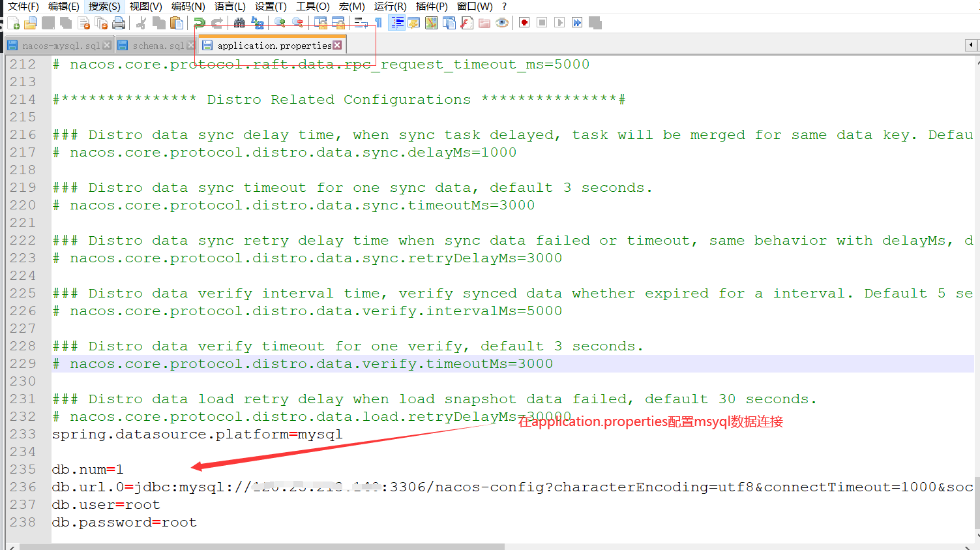Start macro recording with red dot button

(x=524, y=23)
